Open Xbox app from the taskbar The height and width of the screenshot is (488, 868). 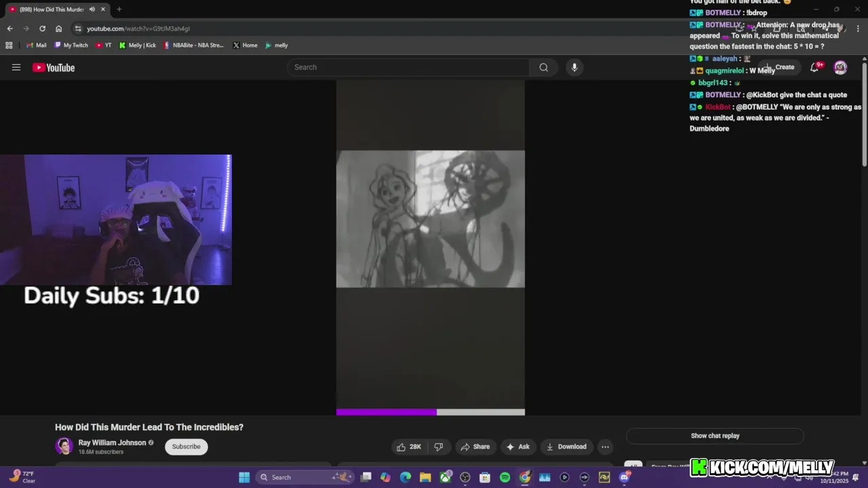(x=446, y=477)
